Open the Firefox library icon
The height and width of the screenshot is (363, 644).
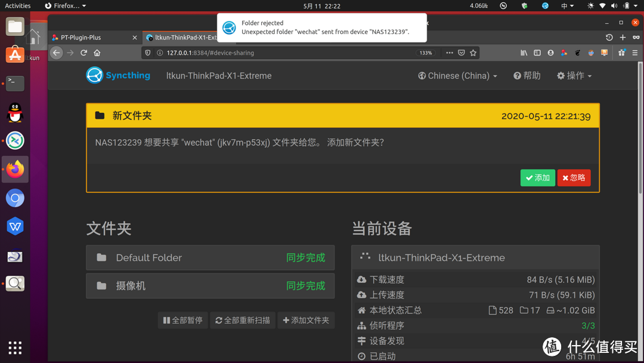(x=524, y=53)
